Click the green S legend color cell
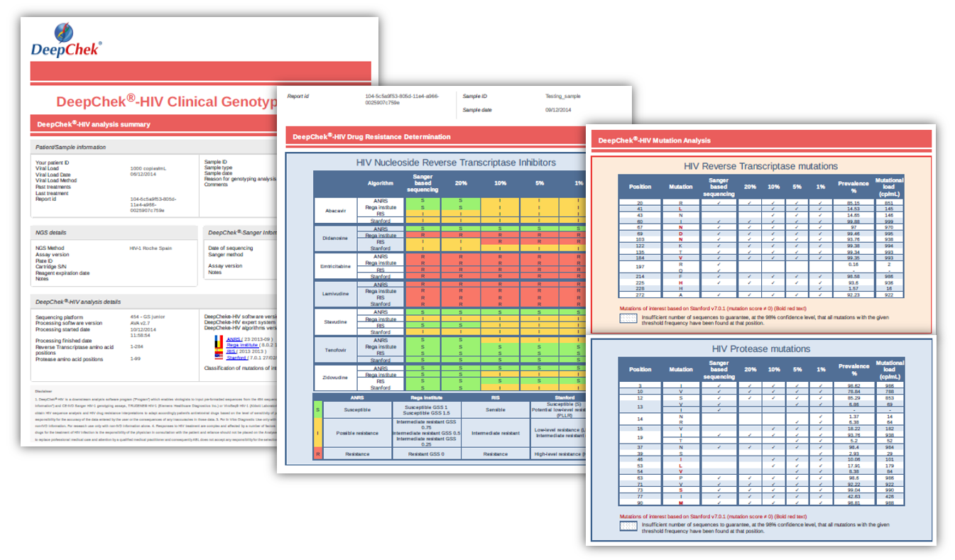The image size is (955, 560). click(317, 410)
